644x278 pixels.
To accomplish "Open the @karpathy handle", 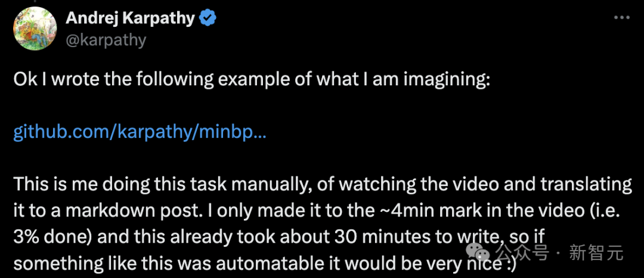I will (x=106, y=39).
